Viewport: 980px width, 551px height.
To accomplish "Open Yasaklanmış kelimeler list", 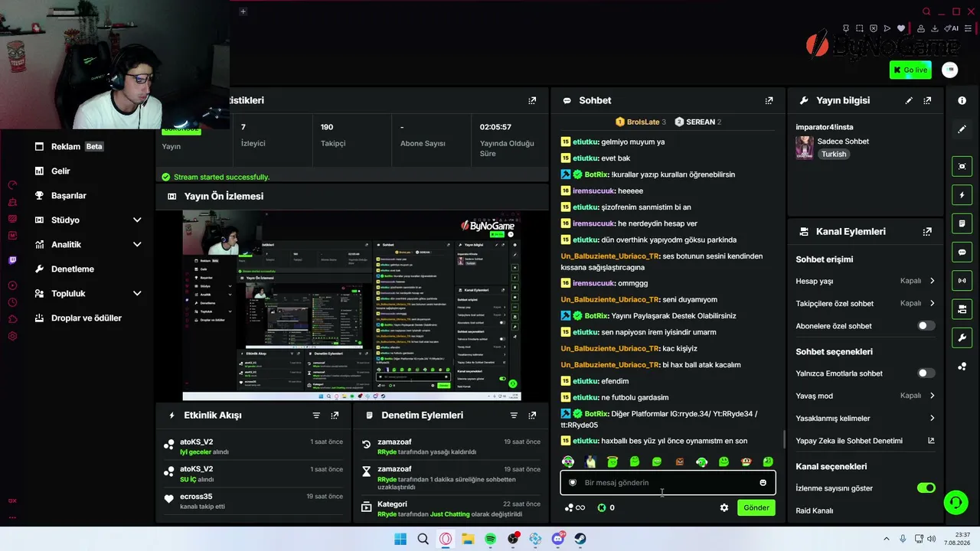I will coord(865,418).
